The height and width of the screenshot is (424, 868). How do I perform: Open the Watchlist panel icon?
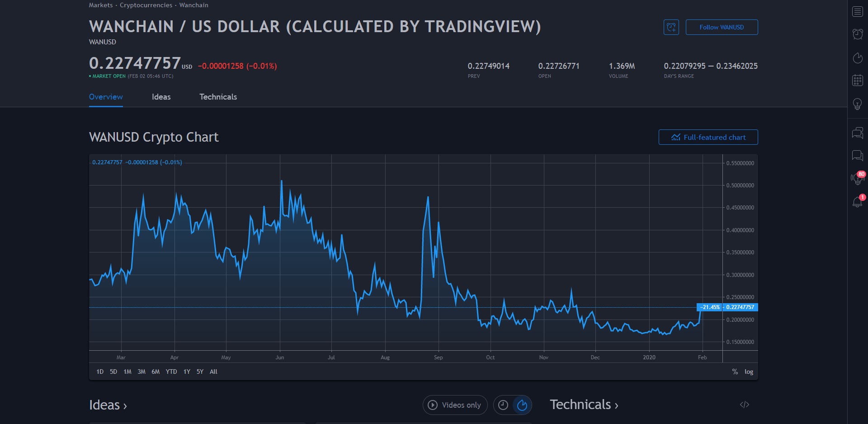(x=857, y=12)
